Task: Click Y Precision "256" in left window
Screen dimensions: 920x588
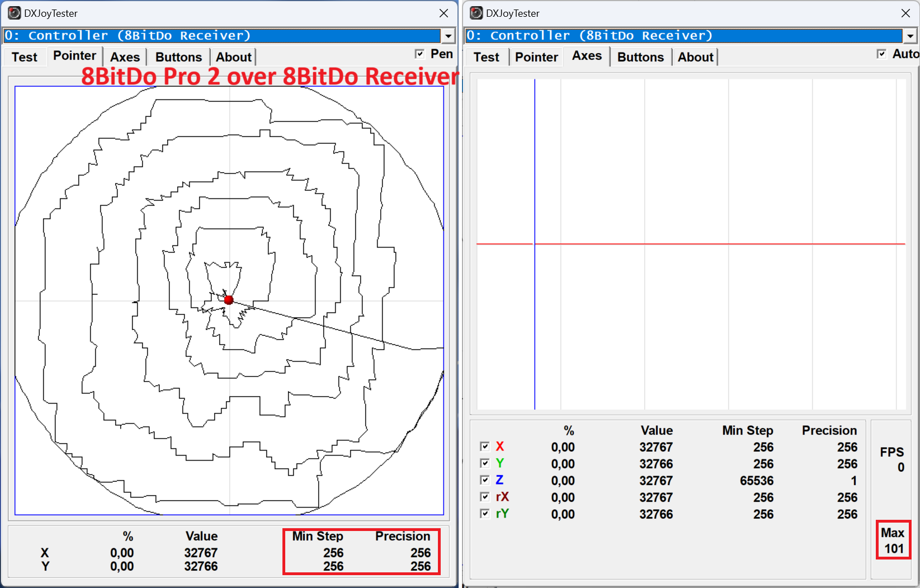Action: pos(421,566)
